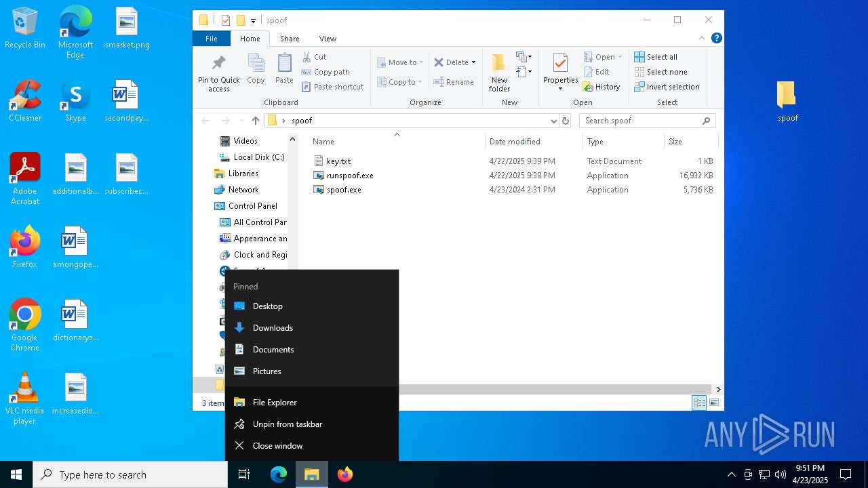Viewport: 868px width, 488px height.
Task: Click Unpin from taskbar
Action: [312, 424]
